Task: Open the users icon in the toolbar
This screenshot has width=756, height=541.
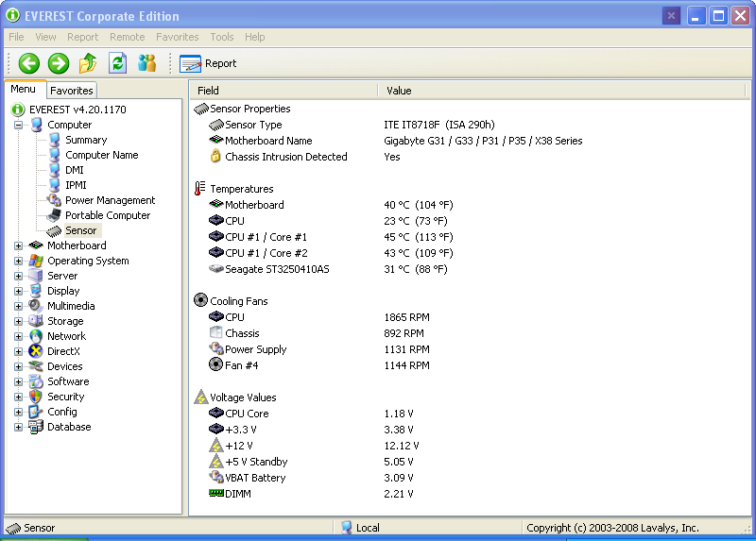Action: tap(146, 63)
